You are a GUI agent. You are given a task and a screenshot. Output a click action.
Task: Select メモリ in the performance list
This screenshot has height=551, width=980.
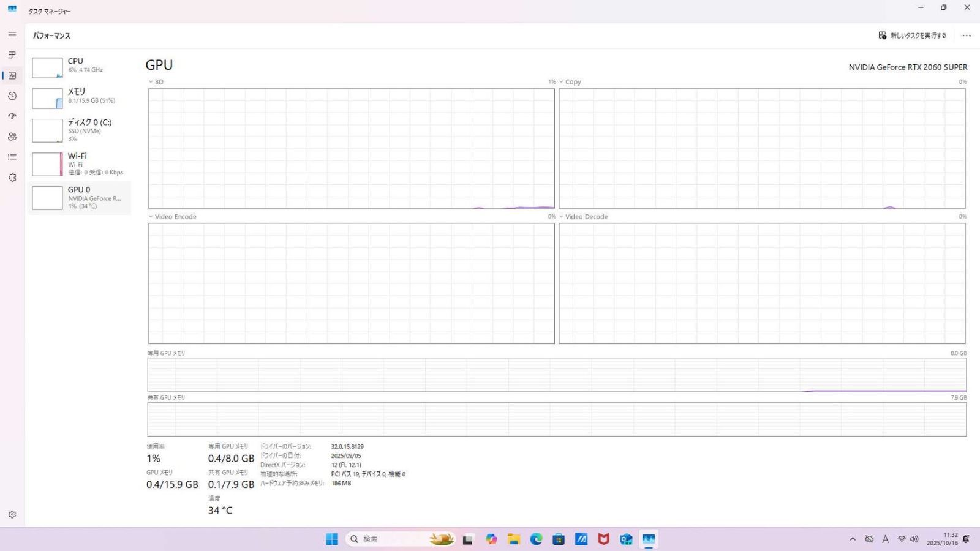[79, 97]
